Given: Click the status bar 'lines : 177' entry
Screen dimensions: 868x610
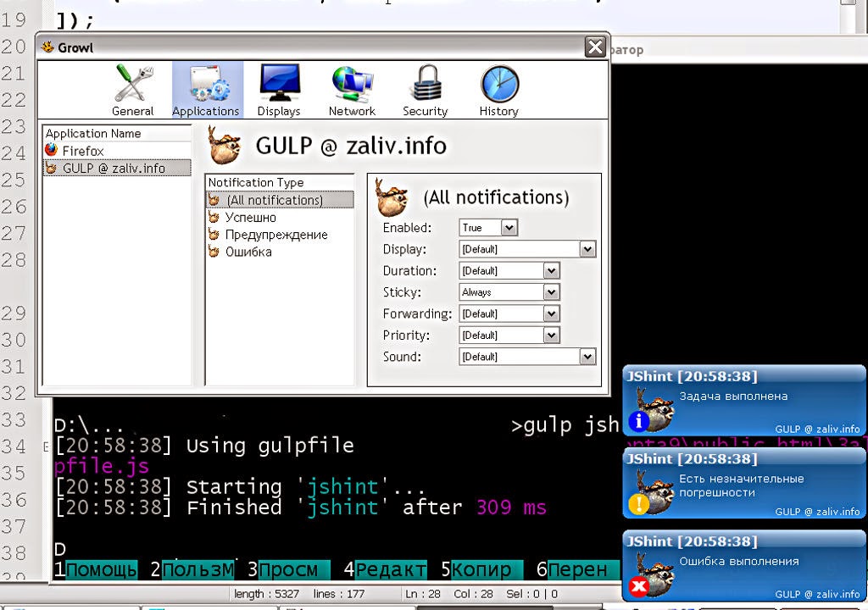Looking at the screenshot, I should tap(339, 594).
